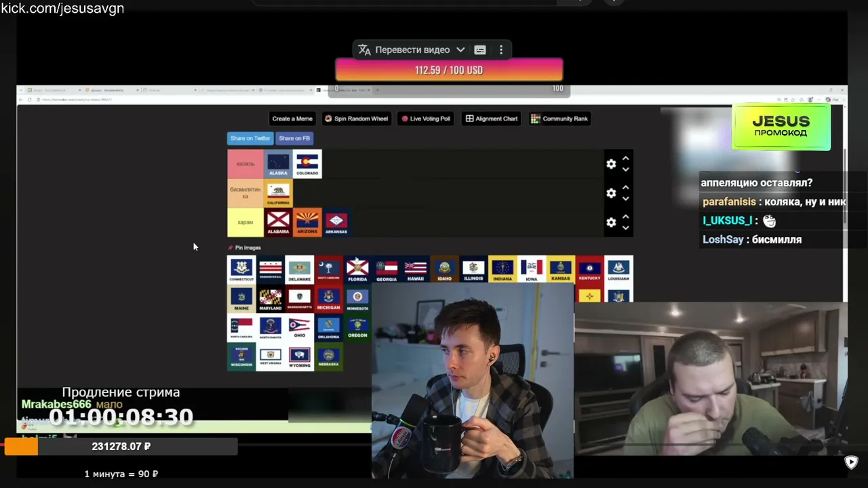
Task: Select the Minnesota flag tile
Action: tap(357, 299)
